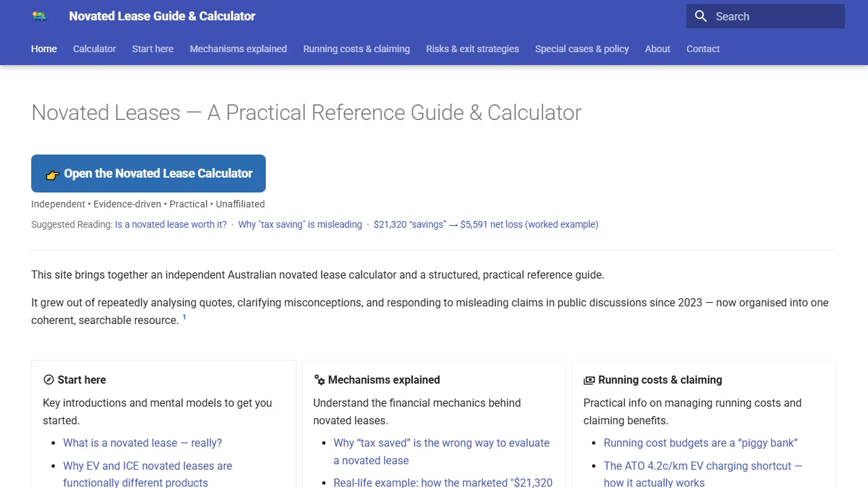Switch to the Calculator navigation tab

pyautogui.click(x=94, y=48)
